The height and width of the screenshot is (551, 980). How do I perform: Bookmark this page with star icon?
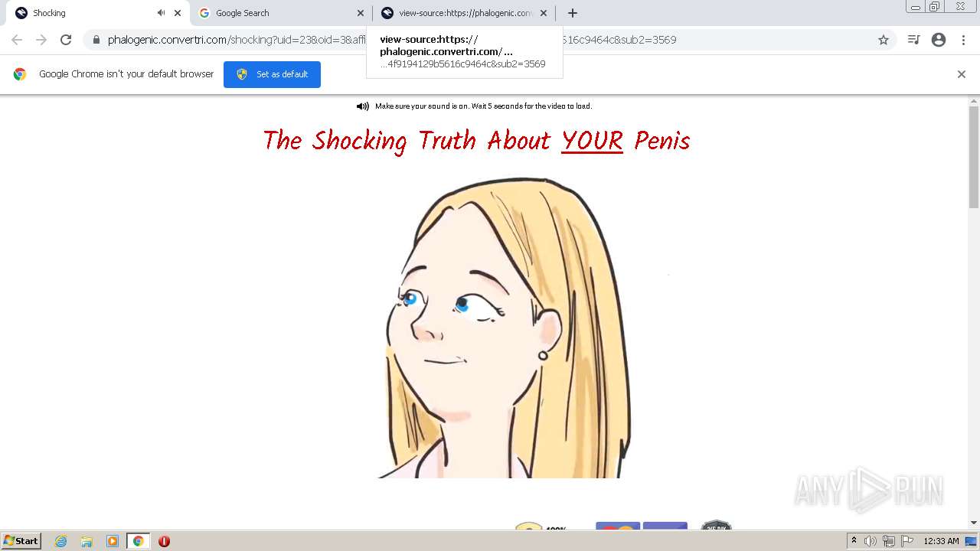pos(884,40)
